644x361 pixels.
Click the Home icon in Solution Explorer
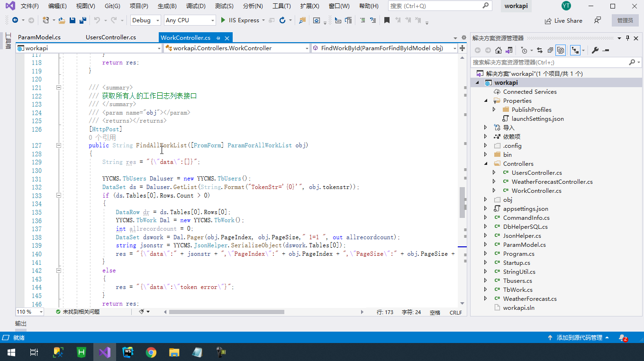498,50
